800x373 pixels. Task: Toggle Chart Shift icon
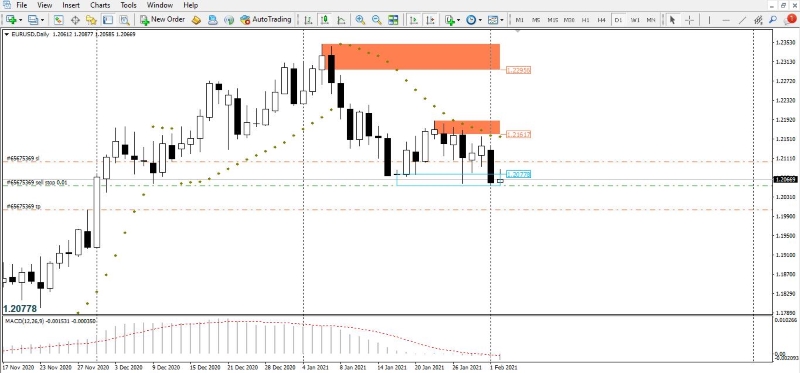(x=430, y=20)
